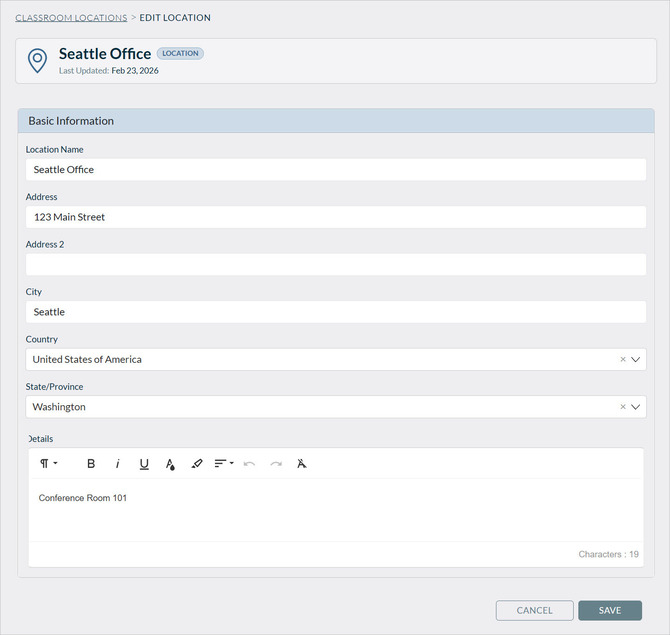Click the location pin icon in header
This screenshot has width=670, height=635.
(x=37, y=60)
